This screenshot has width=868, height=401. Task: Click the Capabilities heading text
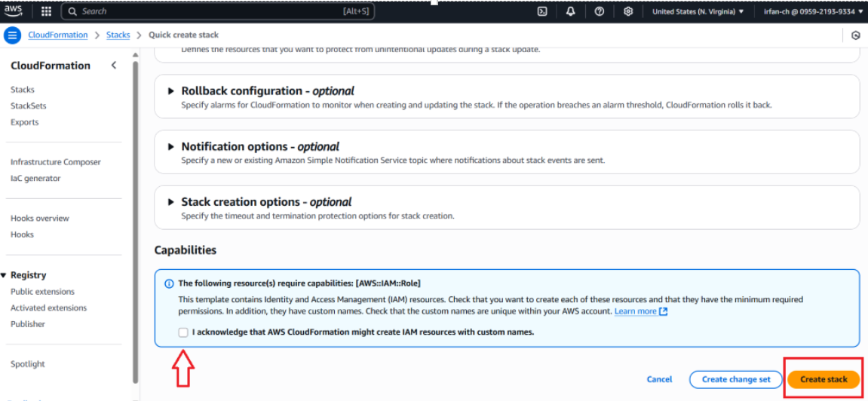point(186,250)
